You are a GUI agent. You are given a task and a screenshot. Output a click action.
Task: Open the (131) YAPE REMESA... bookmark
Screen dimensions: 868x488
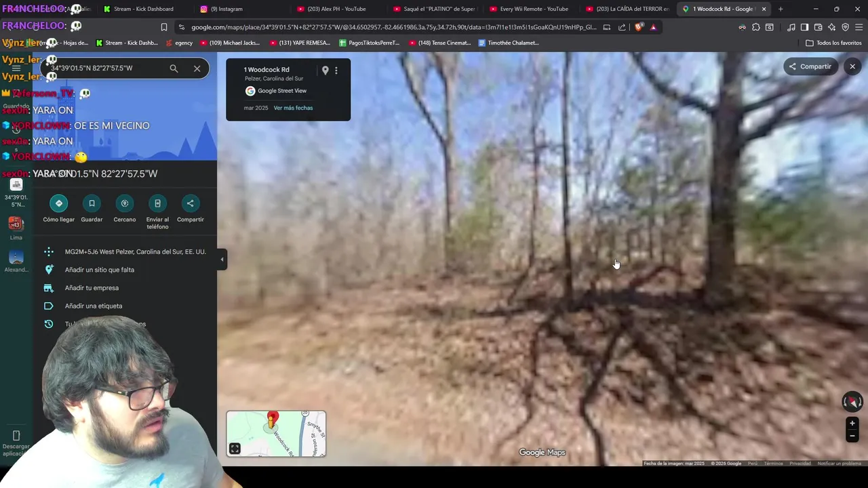300,43
